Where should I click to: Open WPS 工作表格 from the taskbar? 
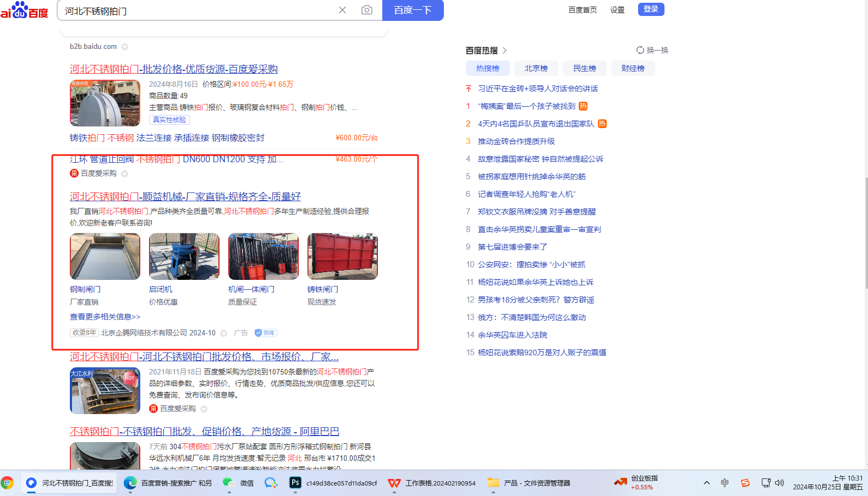(394, 483)
